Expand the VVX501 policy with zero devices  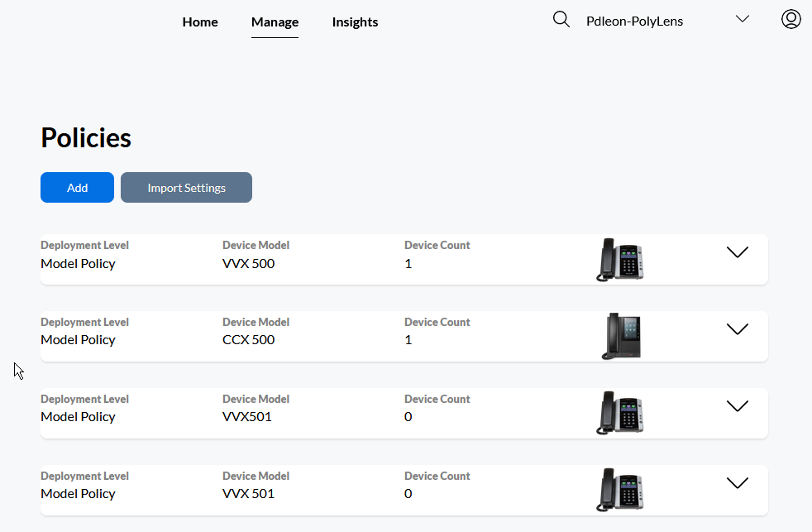click(x=737, y=406)
